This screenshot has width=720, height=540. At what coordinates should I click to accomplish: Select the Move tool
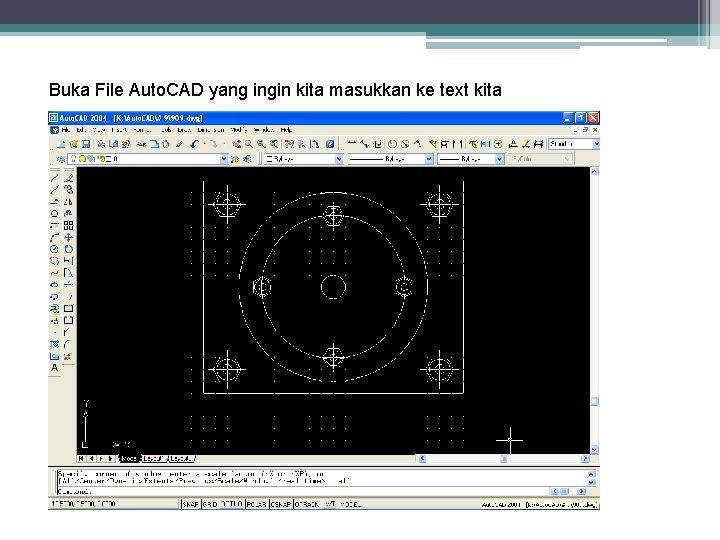tap(68, 237)
